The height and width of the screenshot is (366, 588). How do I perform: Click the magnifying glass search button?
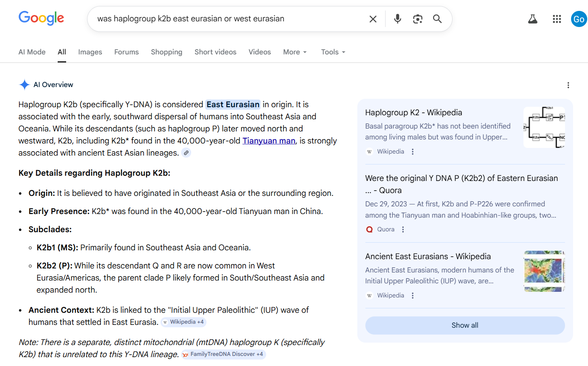tap(437, 19)
